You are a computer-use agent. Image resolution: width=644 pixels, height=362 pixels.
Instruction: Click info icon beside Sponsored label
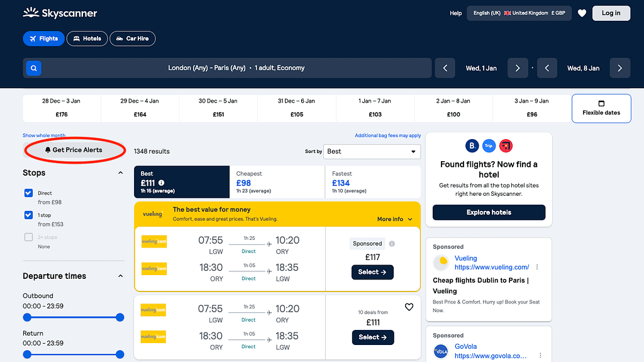coord(392,244)
